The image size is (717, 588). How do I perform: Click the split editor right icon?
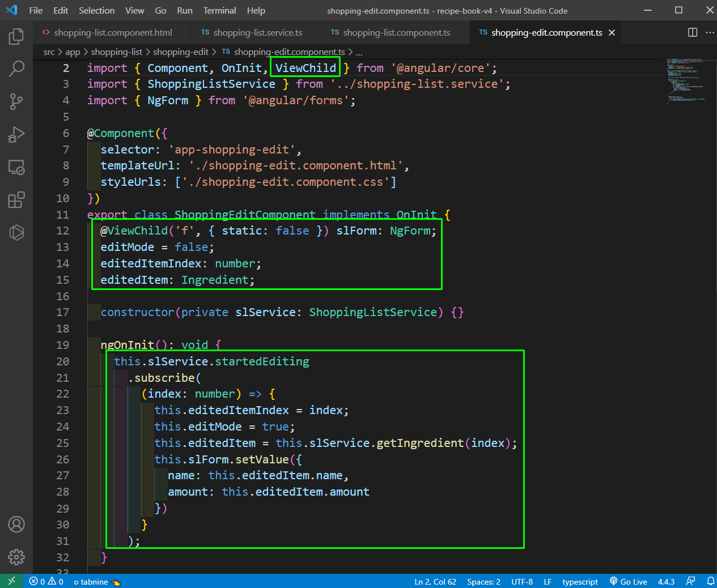point(693,32)
